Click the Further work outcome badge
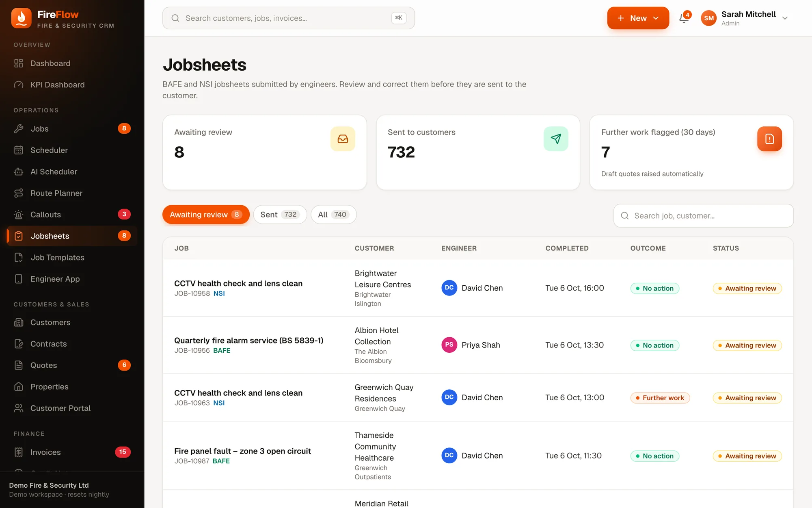Viewport: 812px width, 508px height. tap(660, 398)
